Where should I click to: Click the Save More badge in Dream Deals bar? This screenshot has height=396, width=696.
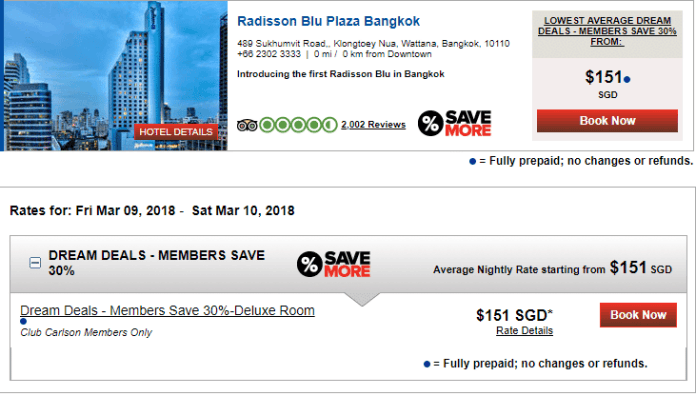pos(333,264)
